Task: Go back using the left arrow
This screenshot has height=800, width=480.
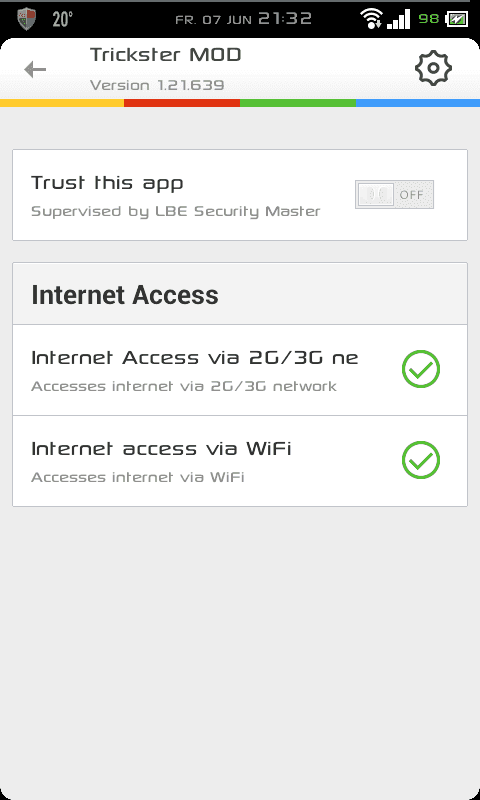Action: (35, 69)
